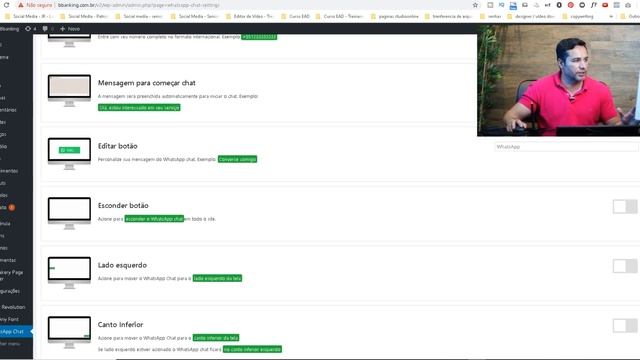The height and width of the screenshot is (360, 640).
Task: Click the 'Mensagem para começar chat' monitor preview
Action: (x=69, y=91)
